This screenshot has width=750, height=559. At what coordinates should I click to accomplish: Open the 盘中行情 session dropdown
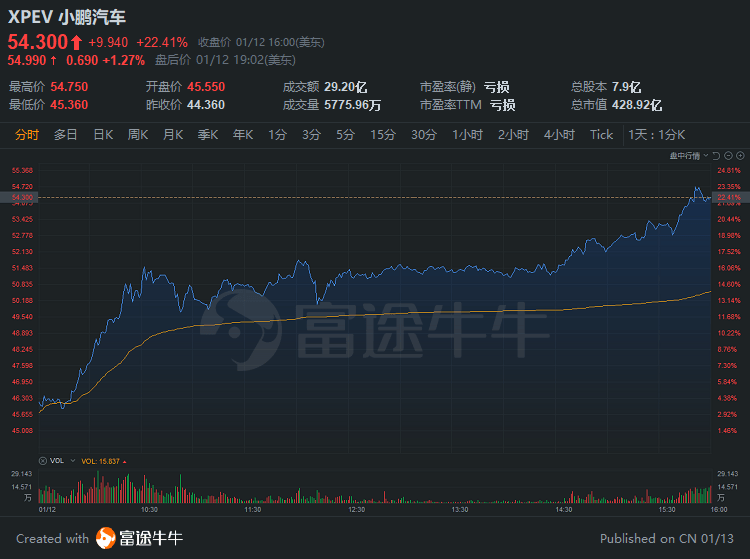pos(688,156)
